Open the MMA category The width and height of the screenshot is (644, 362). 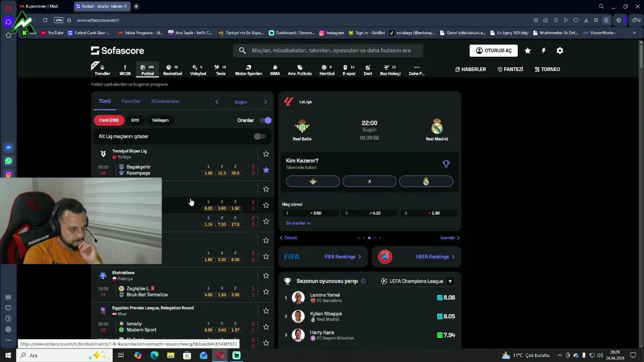click(275, 70)
